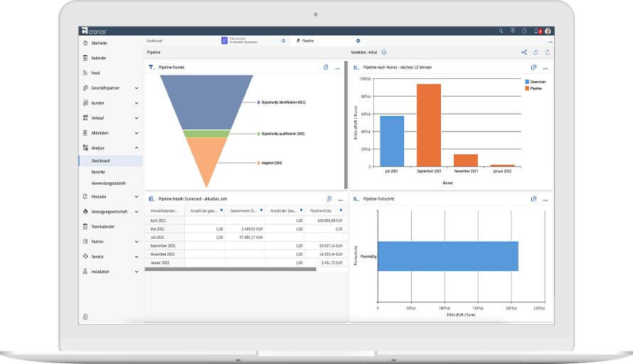Open the user profile avatar

[548, 31]
